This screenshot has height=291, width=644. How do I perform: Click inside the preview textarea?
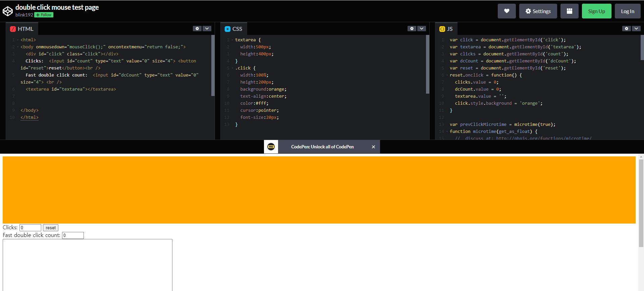(88, 265)
